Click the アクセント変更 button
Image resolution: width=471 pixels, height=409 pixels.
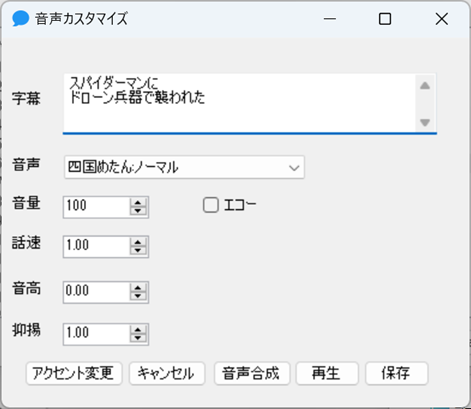pyautogui.click(x=74, y=373)
